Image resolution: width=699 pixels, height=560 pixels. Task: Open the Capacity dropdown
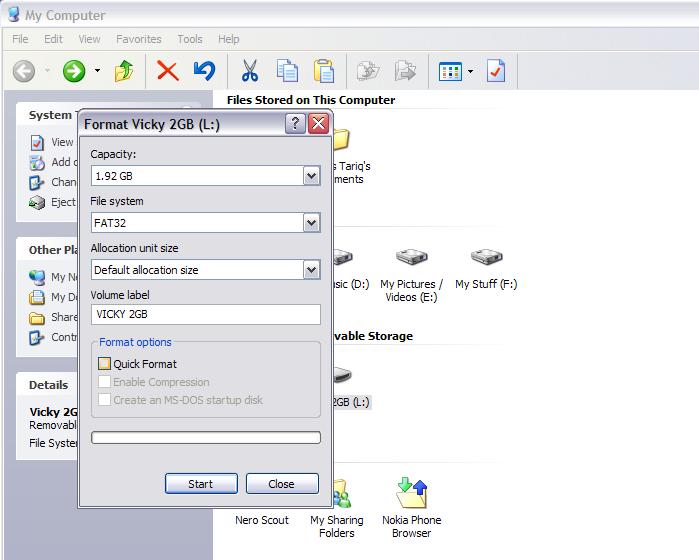point(311,176)
